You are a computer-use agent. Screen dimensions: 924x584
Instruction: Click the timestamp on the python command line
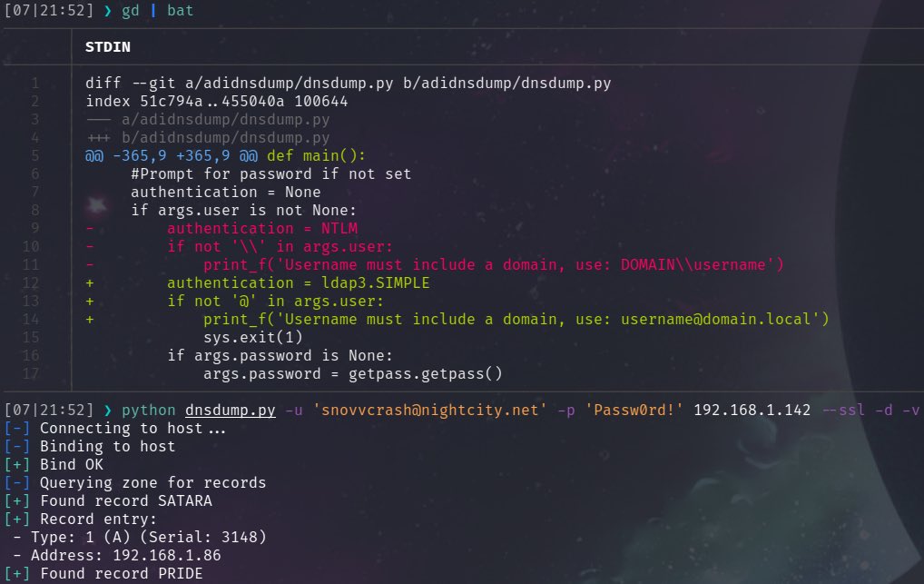pyautogui.click(x=48, y=410)
